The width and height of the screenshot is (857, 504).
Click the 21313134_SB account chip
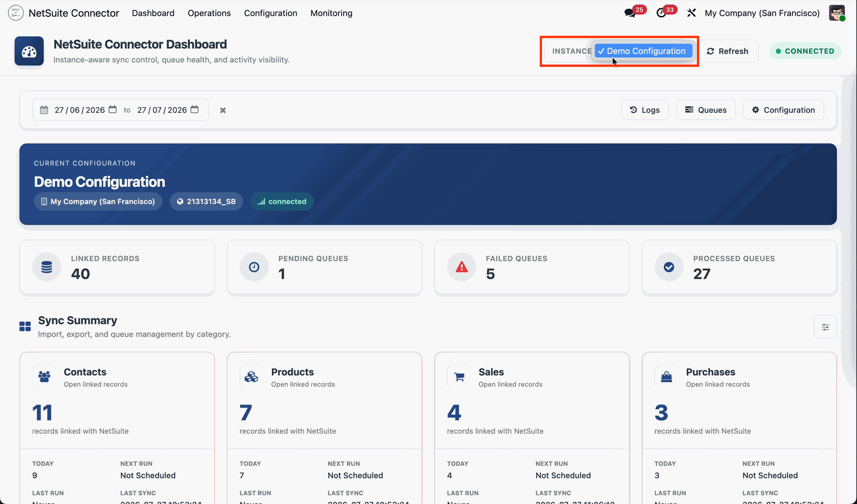click(x=206, y=201)
